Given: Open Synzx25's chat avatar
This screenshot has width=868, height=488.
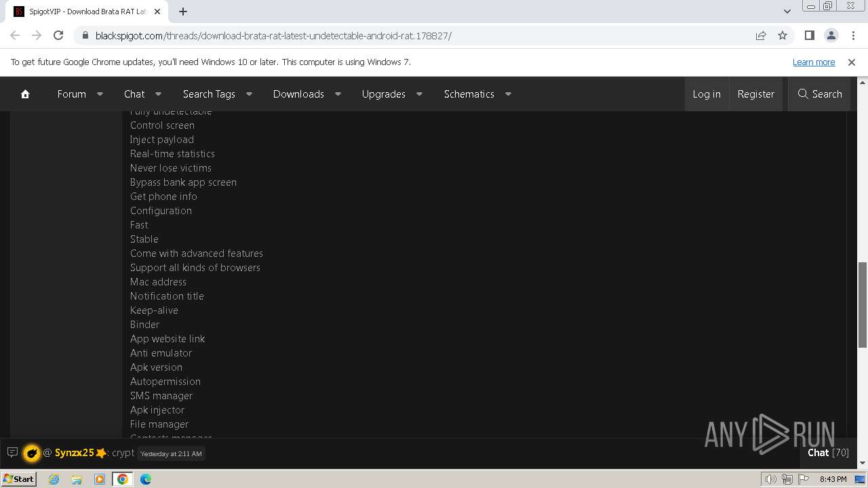Looking at the screenshot, I should point(32,453).
